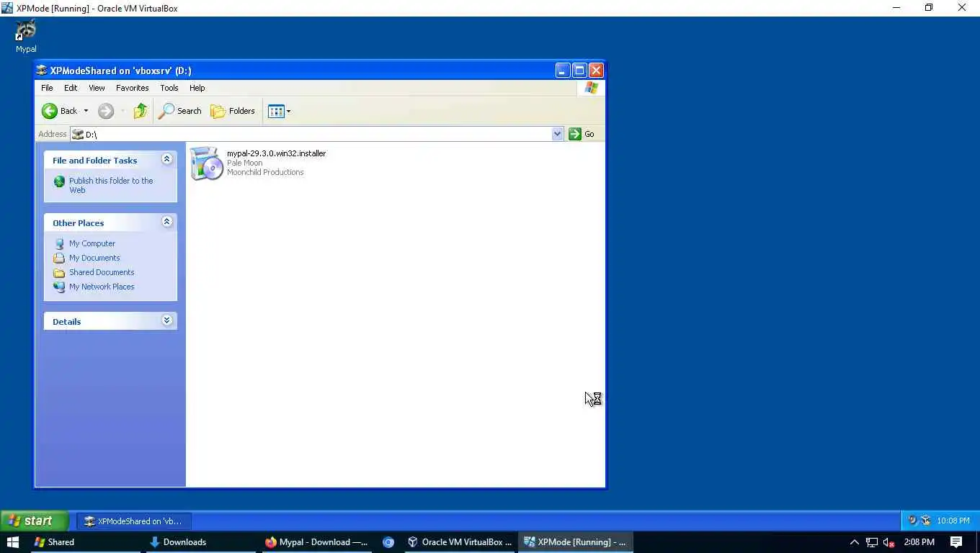
Task: Go up one folder level
Action: coord(141,111)
